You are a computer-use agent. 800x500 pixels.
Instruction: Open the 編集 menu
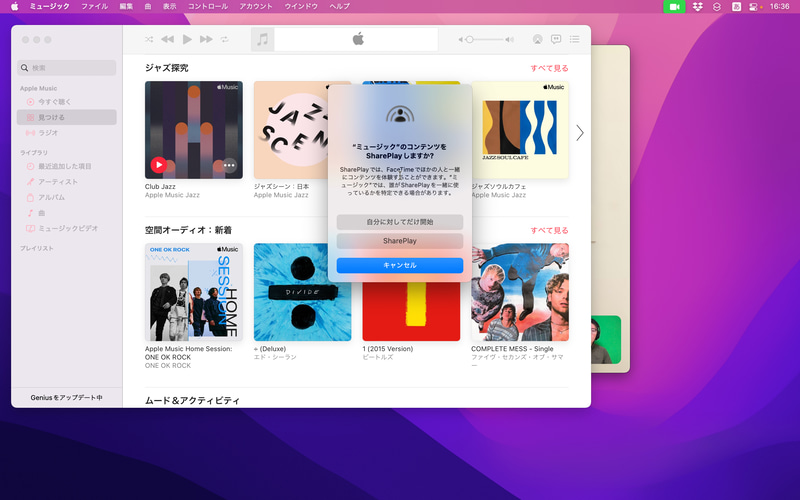(126, 6)
